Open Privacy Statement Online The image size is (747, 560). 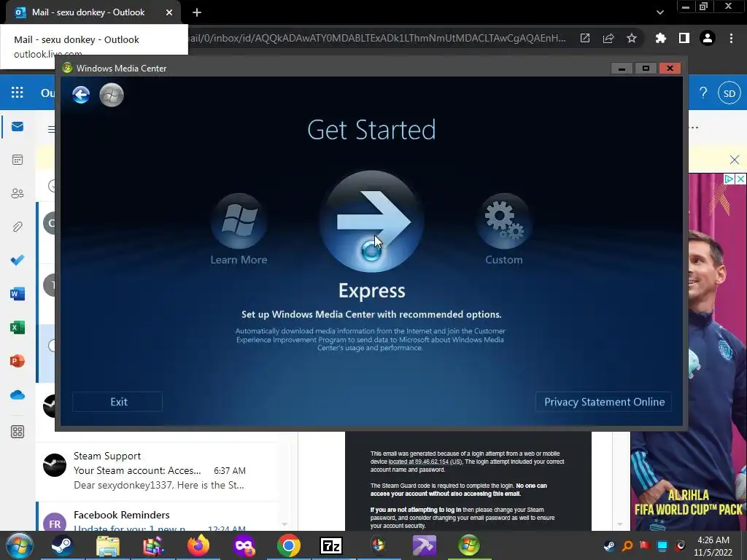click(x=604, y=402)
